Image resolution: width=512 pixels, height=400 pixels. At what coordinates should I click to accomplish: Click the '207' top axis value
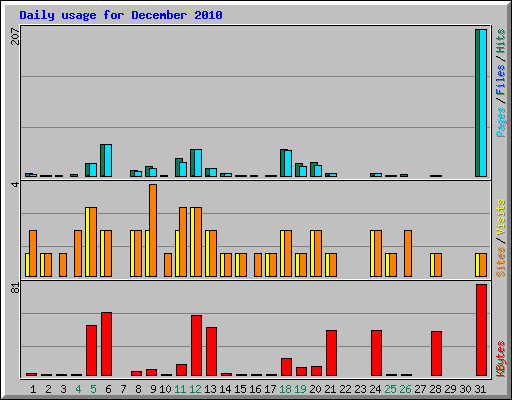15,36
